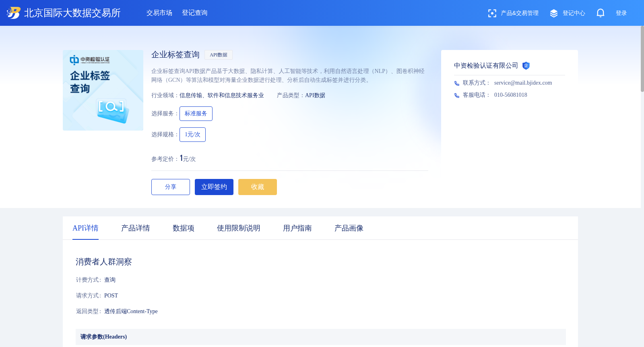Click the 分享 share button
This screenshot has width=644, height=347.
click(171, 187)
